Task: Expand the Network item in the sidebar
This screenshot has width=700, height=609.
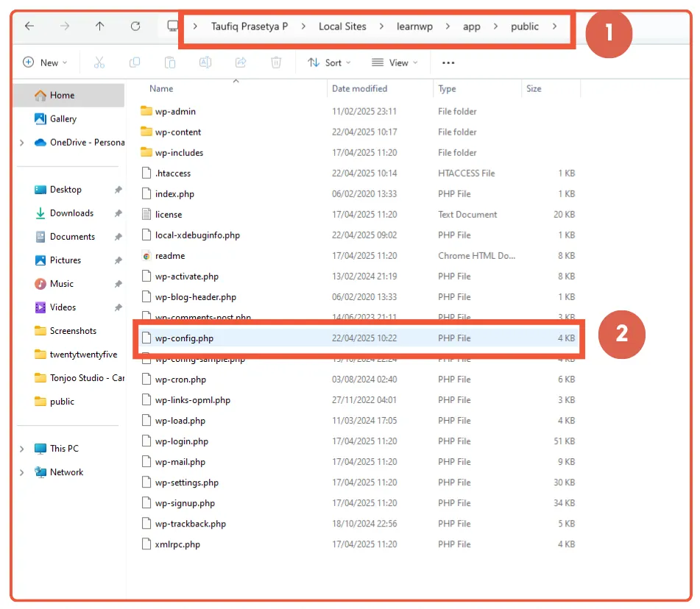Action: coord(21,471)
